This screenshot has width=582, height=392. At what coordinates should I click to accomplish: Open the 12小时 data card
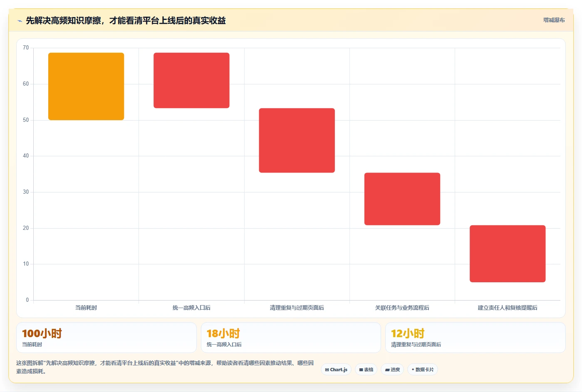[x=475, y=338]
